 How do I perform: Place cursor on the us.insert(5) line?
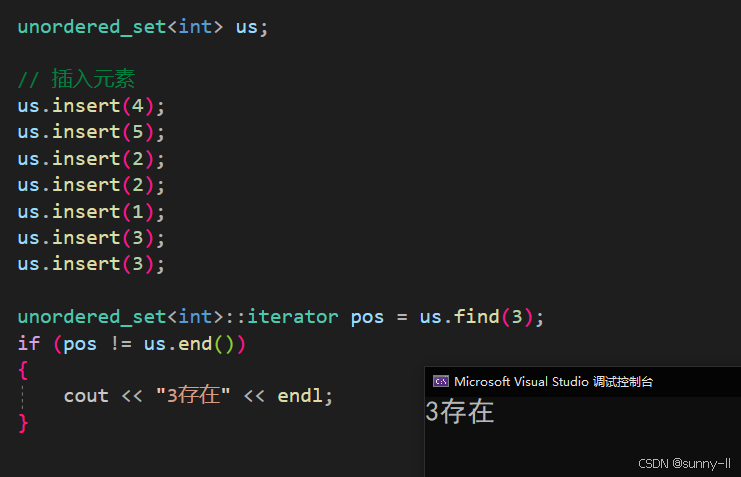[90, 132]
